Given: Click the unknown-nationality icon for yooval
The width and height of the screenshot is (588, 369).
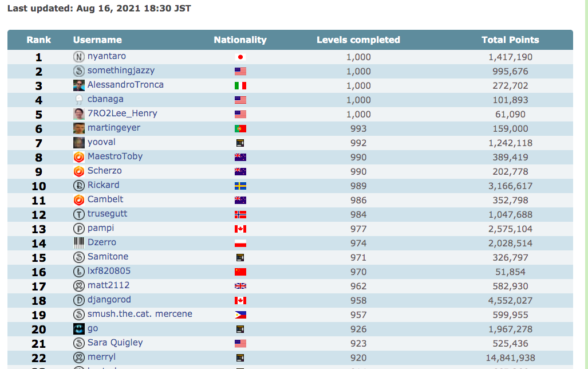Looking at the screenshot, I should tap(240, 143).
